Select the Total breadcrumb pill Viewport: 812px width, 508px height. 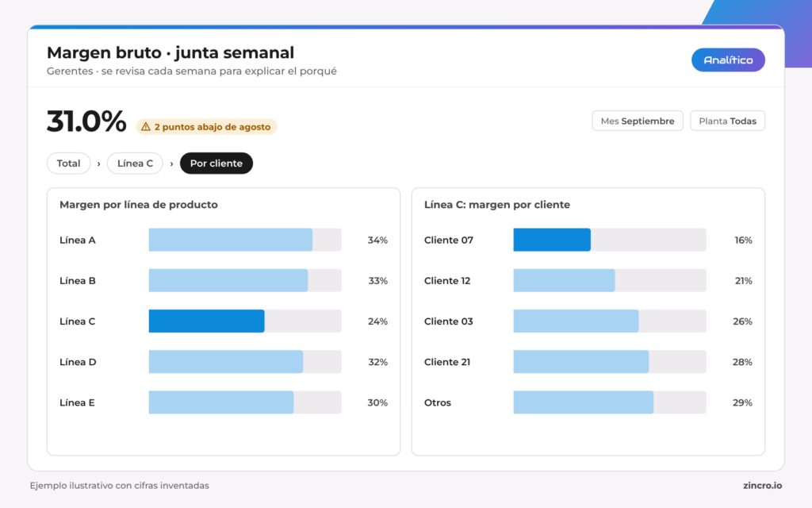(68, 164)
